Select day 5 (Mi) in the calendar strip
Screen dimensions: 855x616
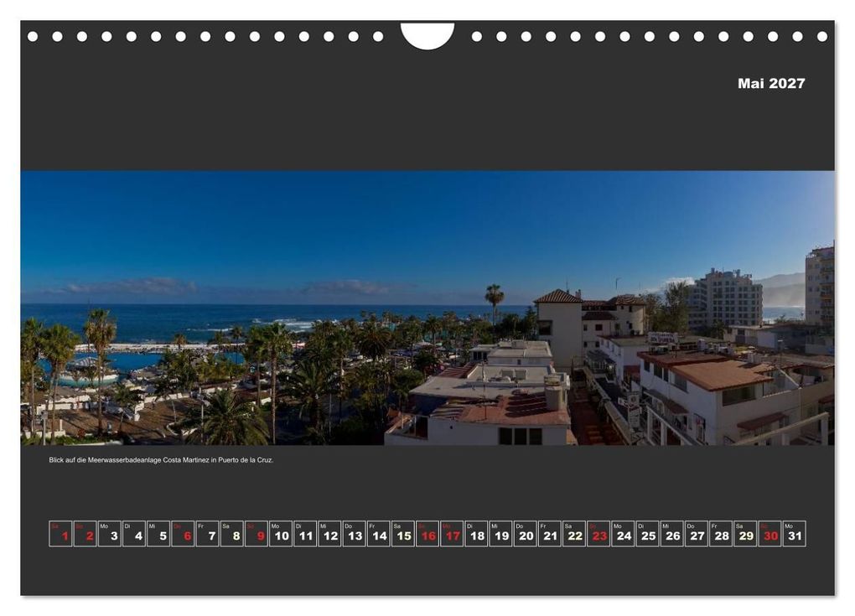(158, 534)
